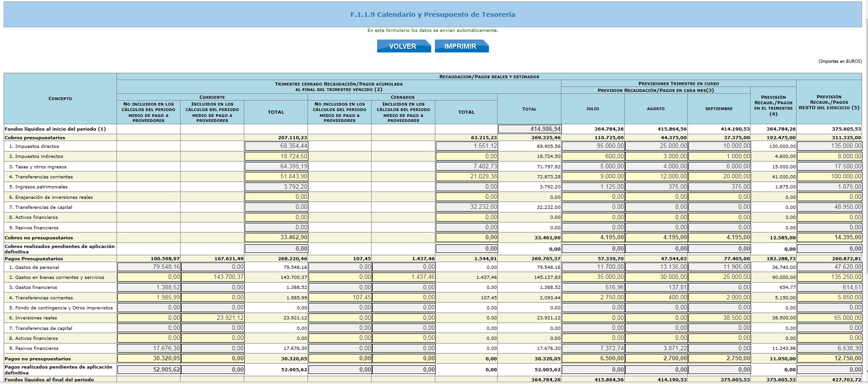Edit Gastos en bienes corrientes field 143.700,37
The image size is (868, 384).
point(212,277)
